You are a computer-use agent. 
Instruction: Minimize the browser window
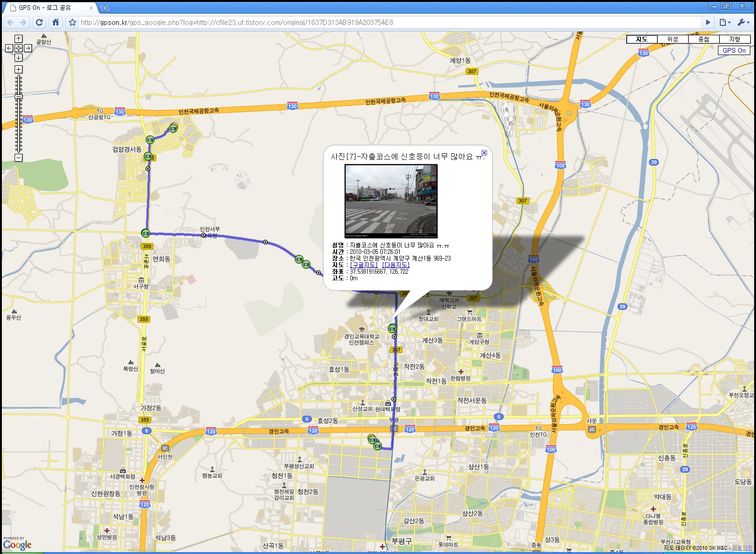point(715,6)
